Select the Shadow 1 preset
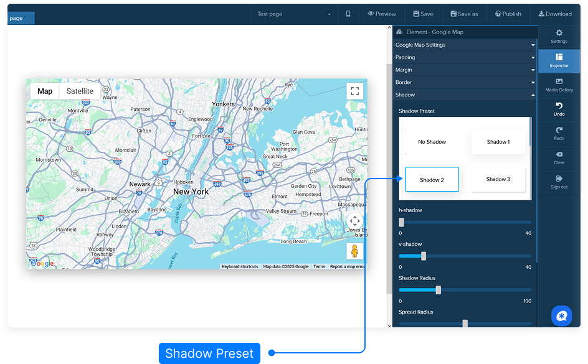Image resolution: width=588 pixels, height=364 pixels. (x=498, y=142)
